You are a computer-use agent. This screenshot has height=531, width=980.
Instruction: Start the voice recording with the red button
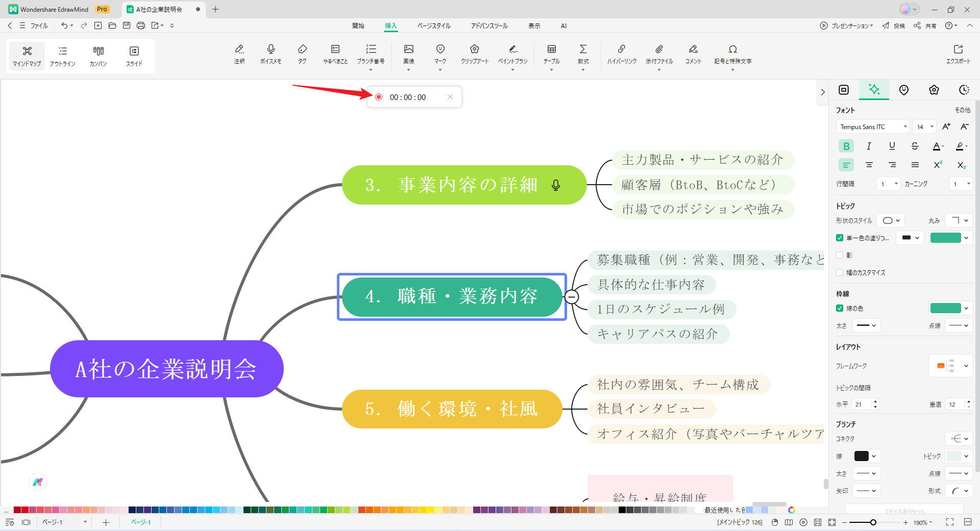379,97
